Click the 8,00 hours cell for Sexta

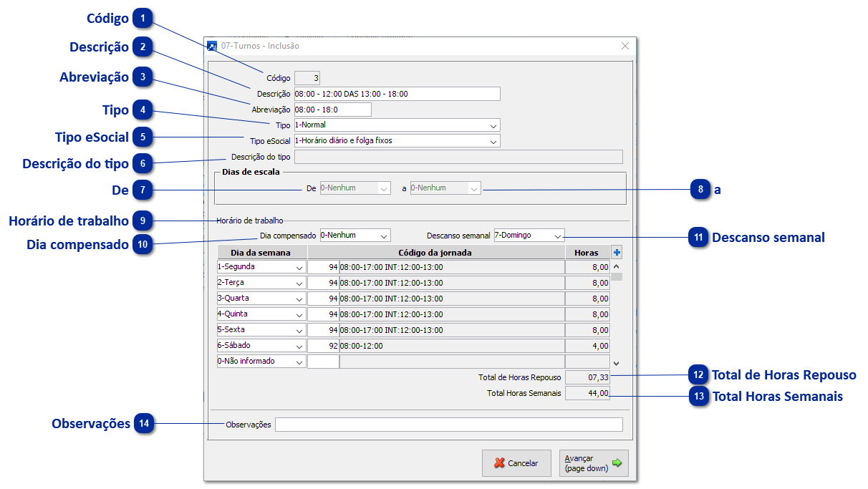[587, 330]
